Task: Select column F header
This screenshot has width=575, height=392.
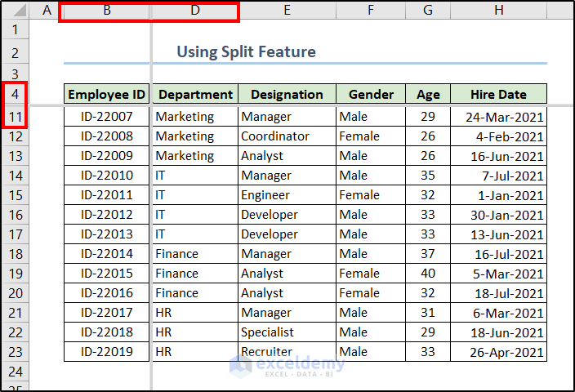Action: pos(371,11)
